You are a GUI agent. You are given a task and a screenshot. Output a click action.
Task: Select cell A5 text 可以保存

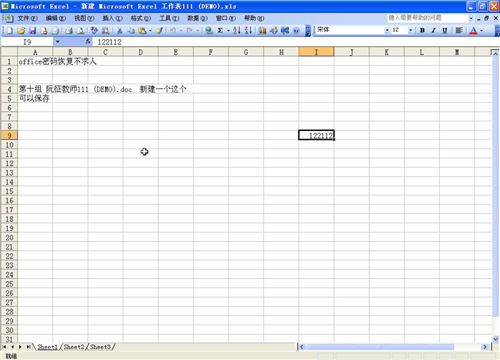35,98
